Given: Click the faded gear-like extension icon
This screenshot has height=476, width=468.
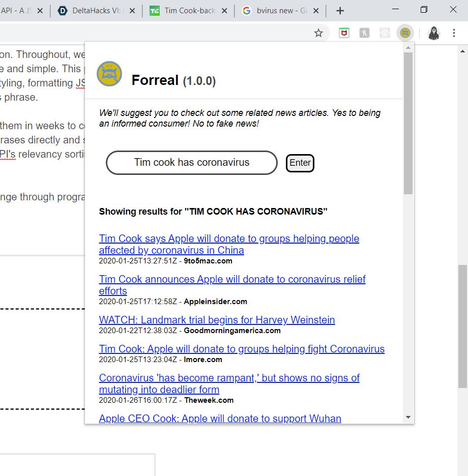Looking at the screenshot, I should 385,33.
